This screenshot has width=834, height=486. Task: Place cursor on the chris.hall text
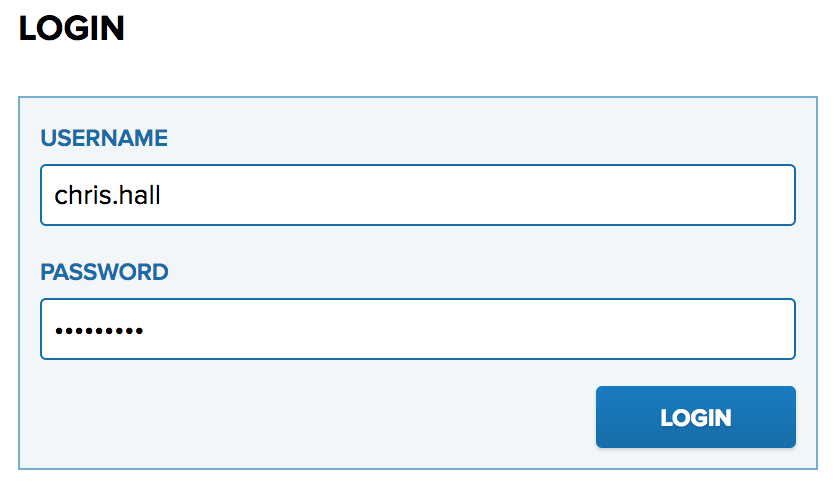coord(107,195)
